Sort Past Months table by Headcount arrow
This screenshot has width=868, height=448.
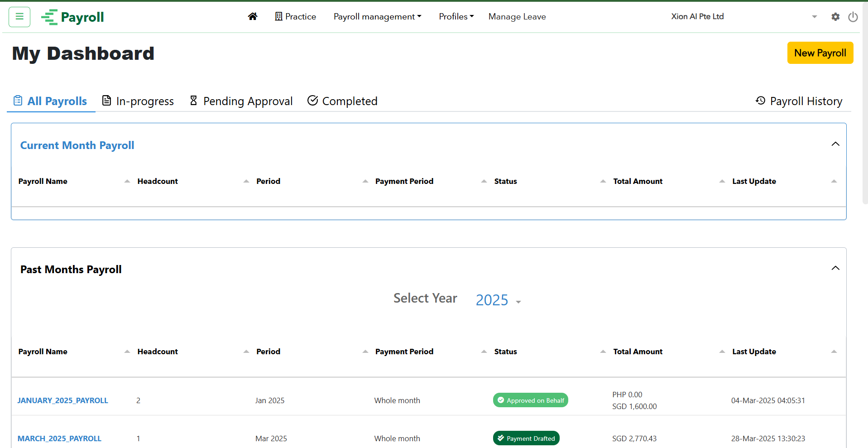[246, 352]
